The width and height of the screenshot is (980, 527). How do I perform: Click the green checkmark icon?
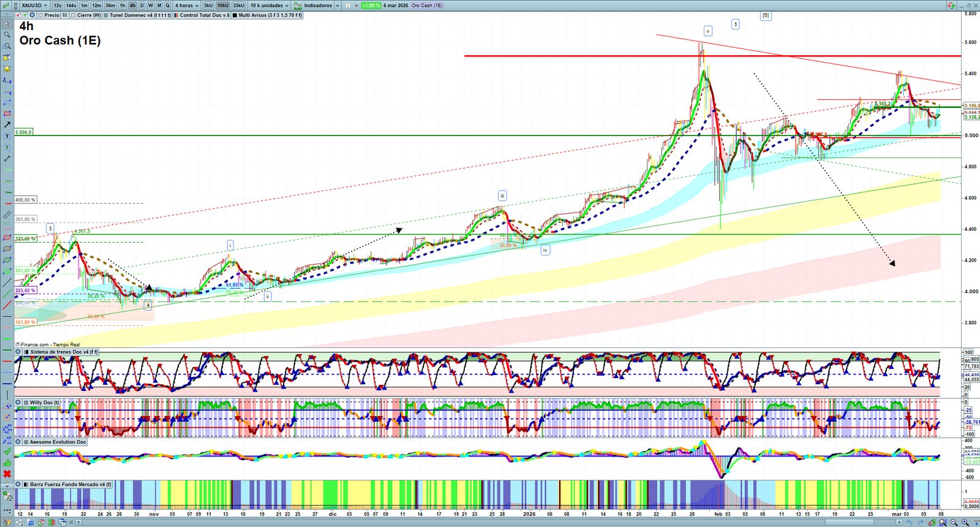click(x=7, y=452)
